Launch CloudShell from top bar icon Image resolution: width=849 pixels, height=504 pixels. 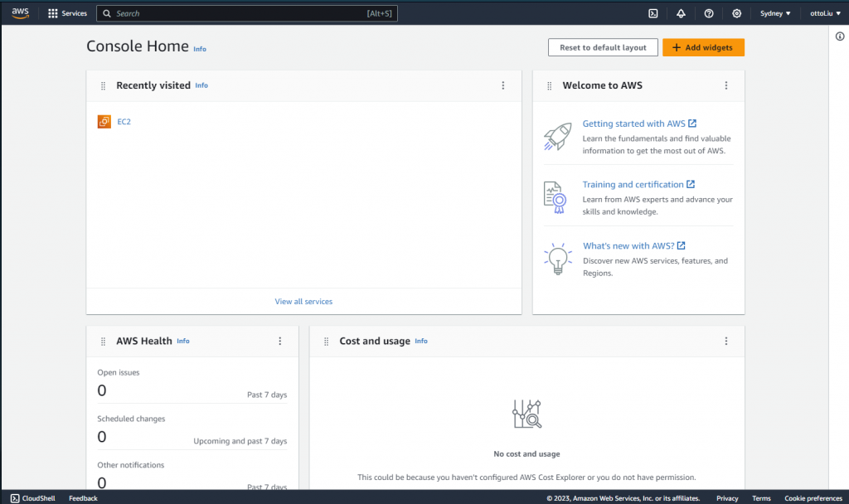(x=653, y=13)
